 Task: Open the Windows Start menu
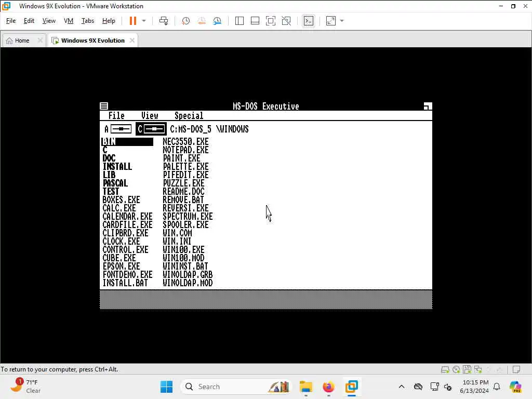(166, 387)
